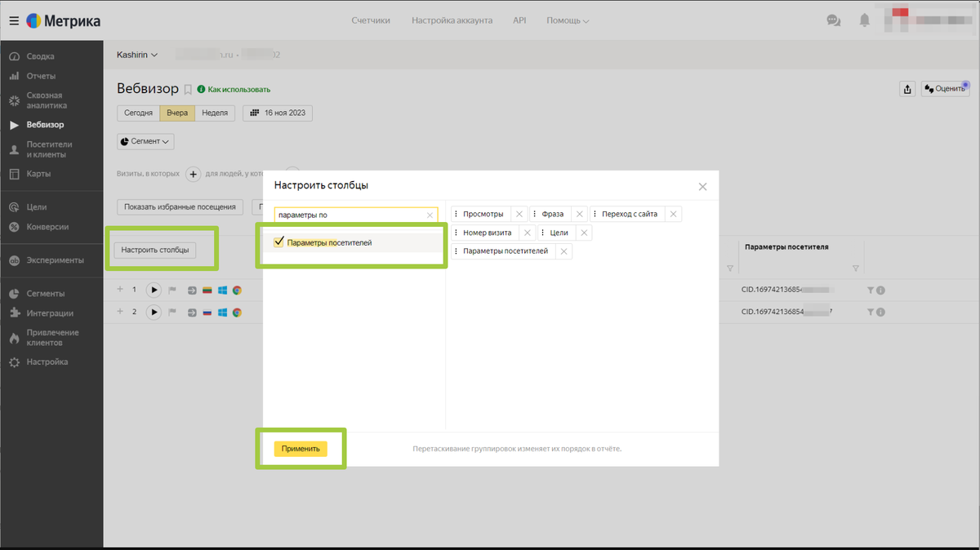
Task: Open the hamburger main menu
Action: click(x=14, y=20)
